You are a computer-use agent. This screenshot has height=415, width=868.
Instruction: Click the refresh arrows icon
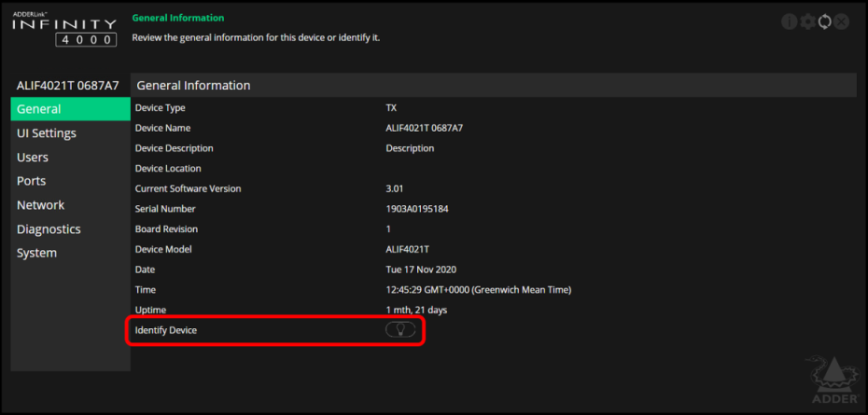pos(824,21)
